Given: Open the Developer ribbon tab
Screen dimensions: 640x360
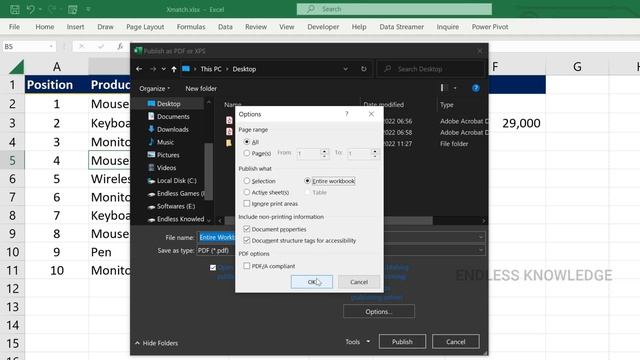Looking at the screenshot, I should [x=323, y=27].
